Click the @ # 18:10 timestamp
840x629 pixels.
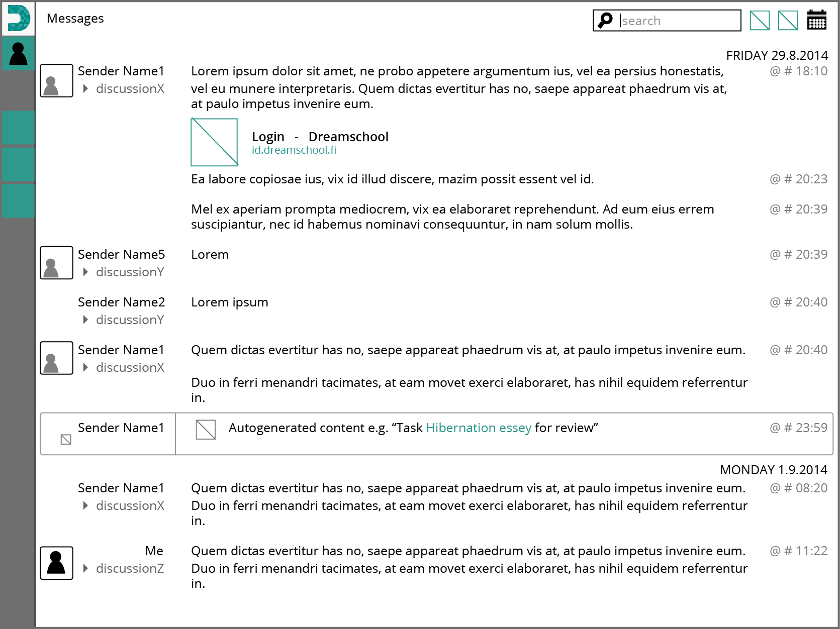pos(798,71)
